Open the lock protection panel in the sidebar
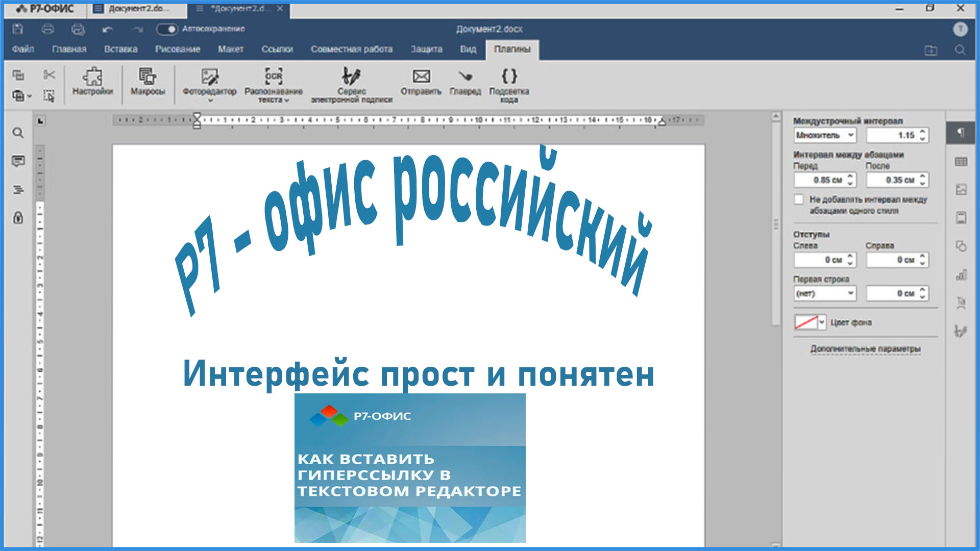980x551 pixels. (x=18, y=218)
